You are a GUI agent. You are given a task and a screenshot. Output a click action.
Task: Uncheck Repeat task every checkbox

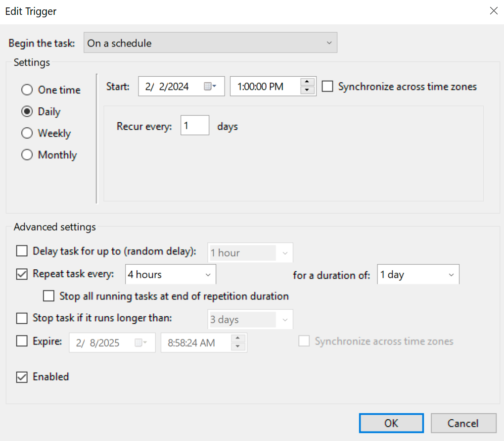22,274
